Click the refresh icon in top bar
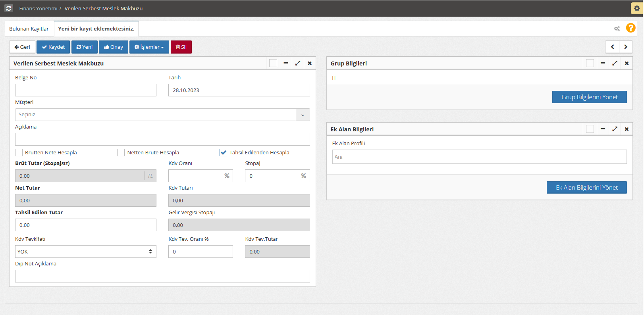The image size is (644, 315). 9,8
